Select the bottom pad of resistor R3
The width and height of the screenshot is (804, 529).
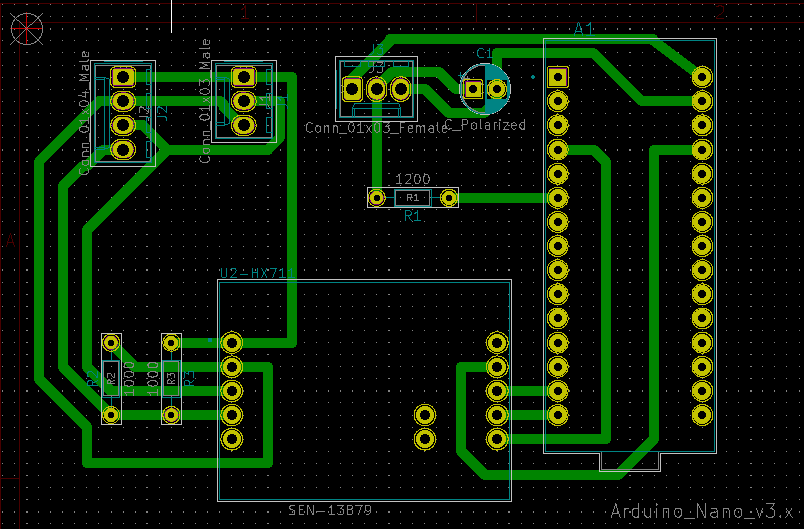[x=171, y=415]
